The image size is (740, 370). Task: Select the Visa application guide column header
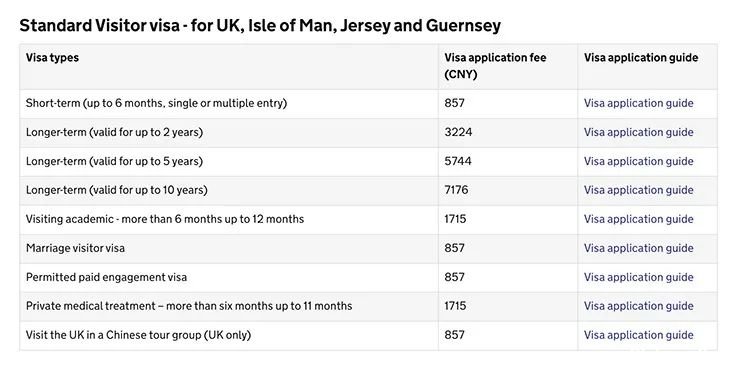click(641, 58)
